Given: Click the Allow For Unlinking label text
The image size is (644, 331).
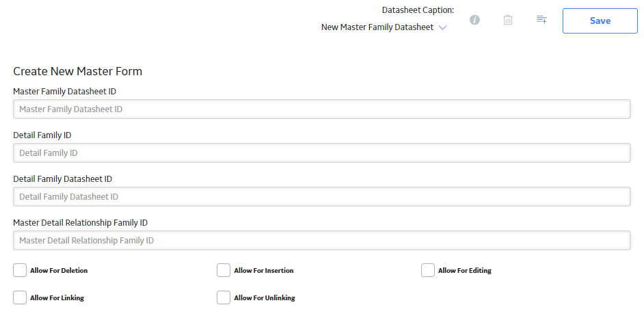Looking at the screenshot, I should click(265, 297).
